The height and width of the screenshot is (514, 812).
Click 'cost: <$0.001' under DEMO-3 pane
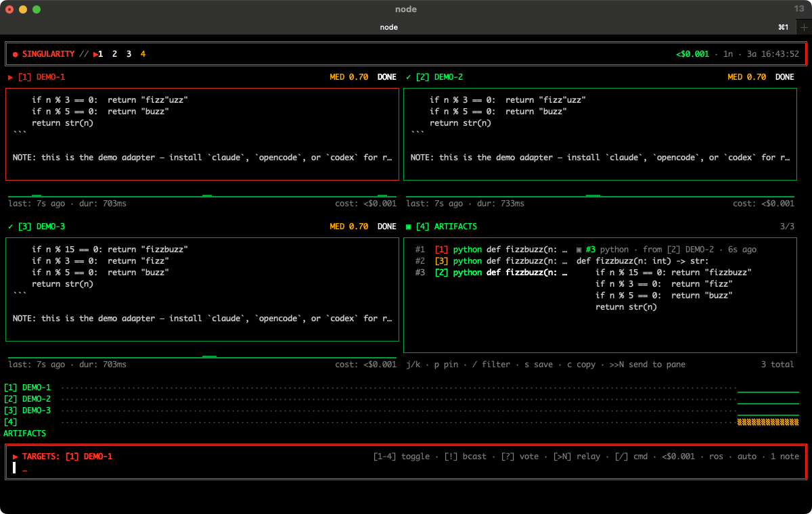(x=366, y=365)
